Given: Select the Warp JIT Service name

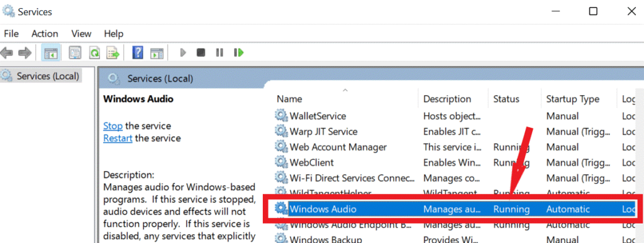Looking at the screenshot, I should [x=324, y=132].
